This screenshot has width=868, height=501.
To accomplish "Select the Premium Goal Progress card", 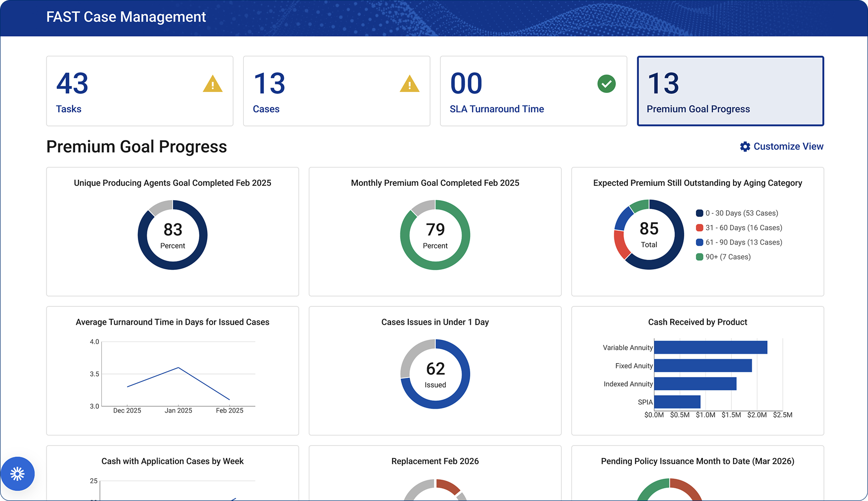I will [x=731, y=91].
